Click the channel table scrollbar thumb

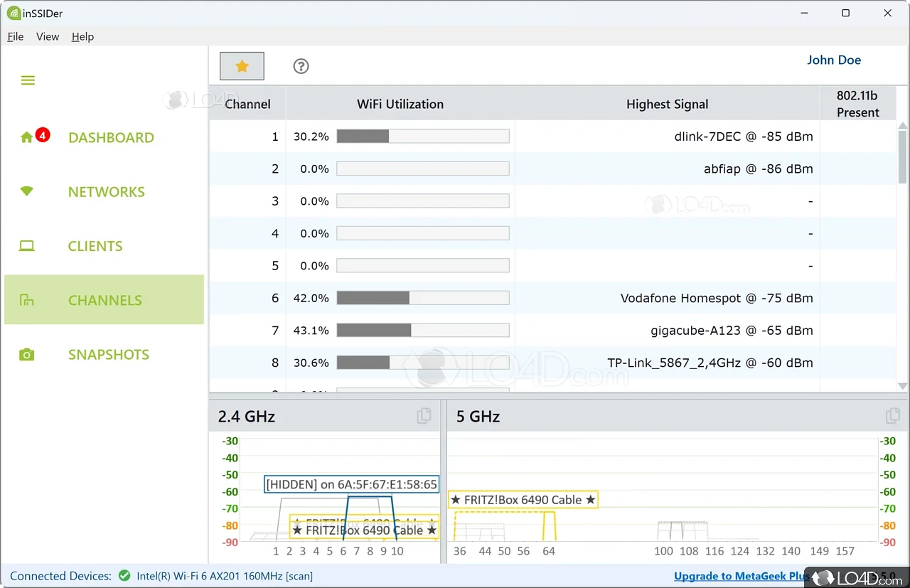coord(903,157)
